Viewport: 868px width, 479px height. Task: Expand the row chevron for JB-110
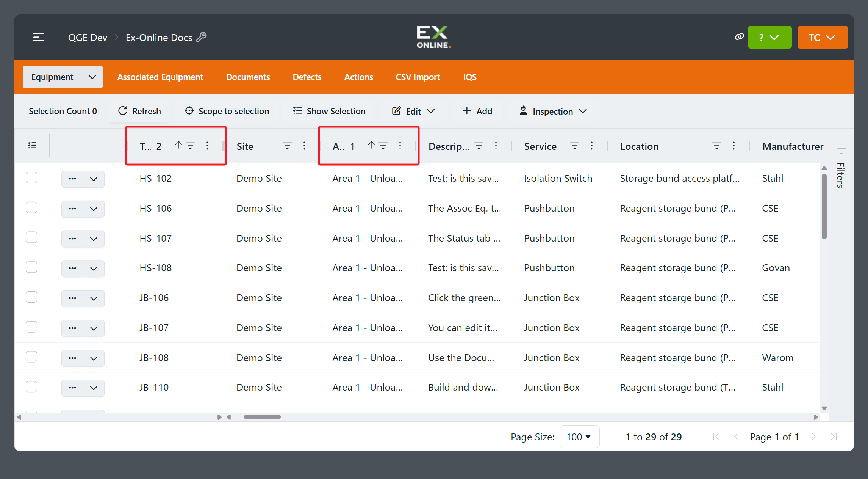tap(94, 388)
